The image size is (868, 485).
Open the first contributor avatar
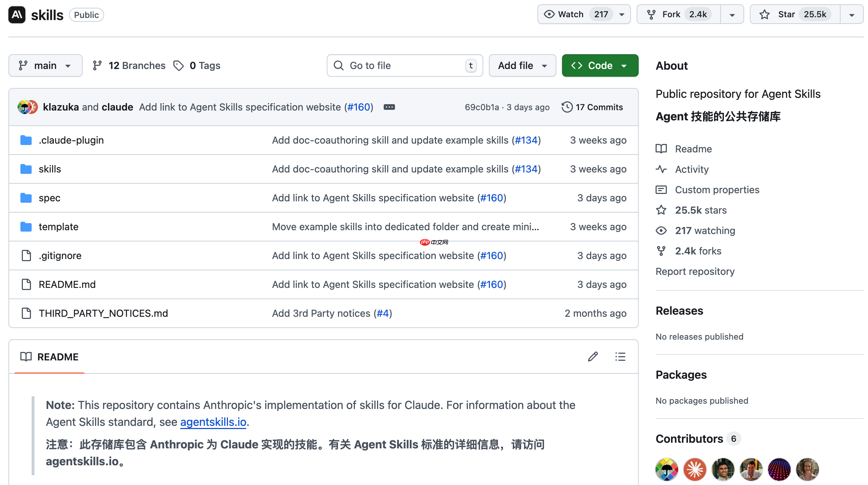point(666,469)
